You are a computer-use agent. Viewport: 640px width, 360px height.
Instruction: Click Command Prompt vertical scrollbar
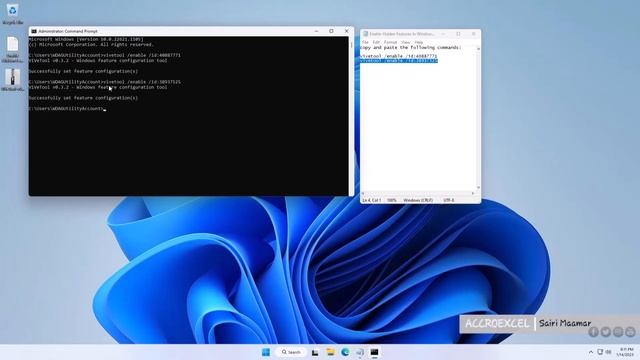coord(351,116)
